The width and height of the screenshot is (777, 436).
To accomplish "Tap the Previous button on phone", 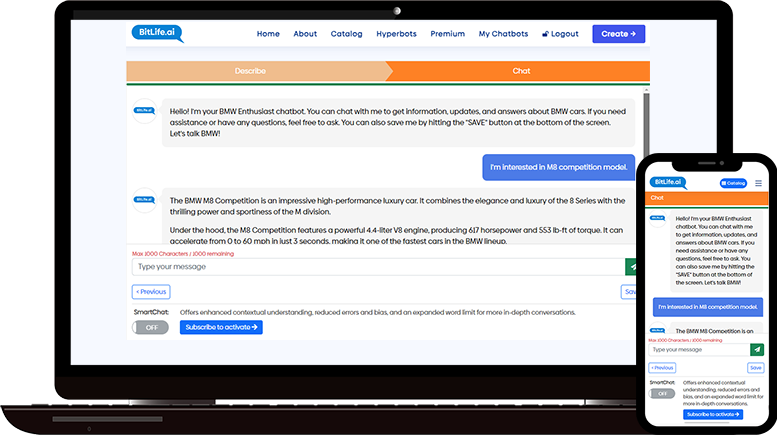I will [x=662, y=368].
